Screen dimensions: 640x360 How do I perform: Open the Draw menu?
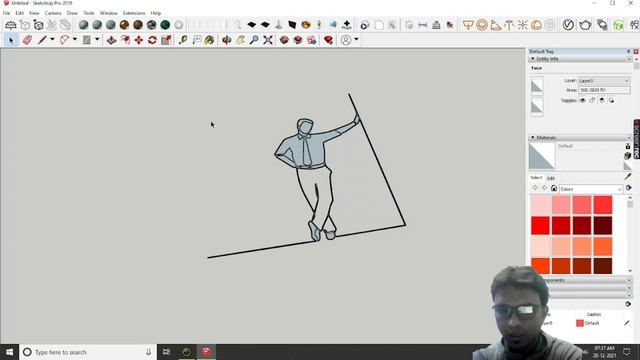(72, 13)
